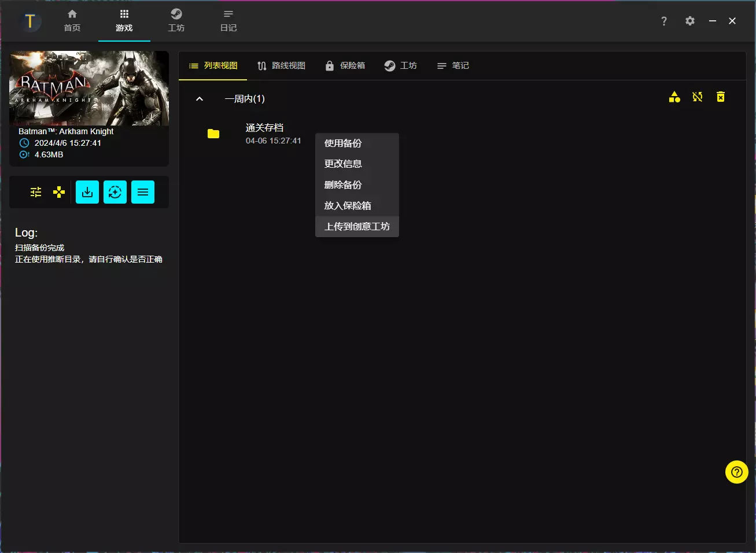Click the yellow shapes category icon
Screen dimensions: 756x553
point(674,97)
